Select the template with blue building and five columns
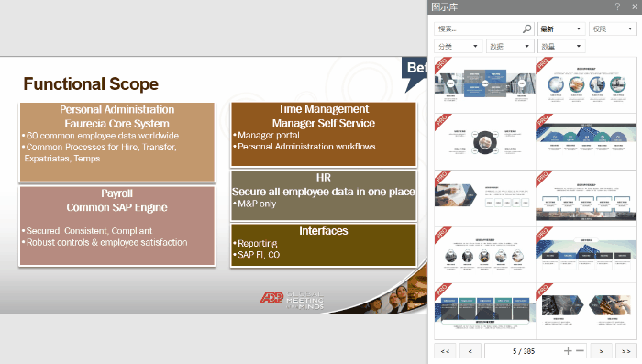This screenshot has height=364, width=642. point(586,255)
